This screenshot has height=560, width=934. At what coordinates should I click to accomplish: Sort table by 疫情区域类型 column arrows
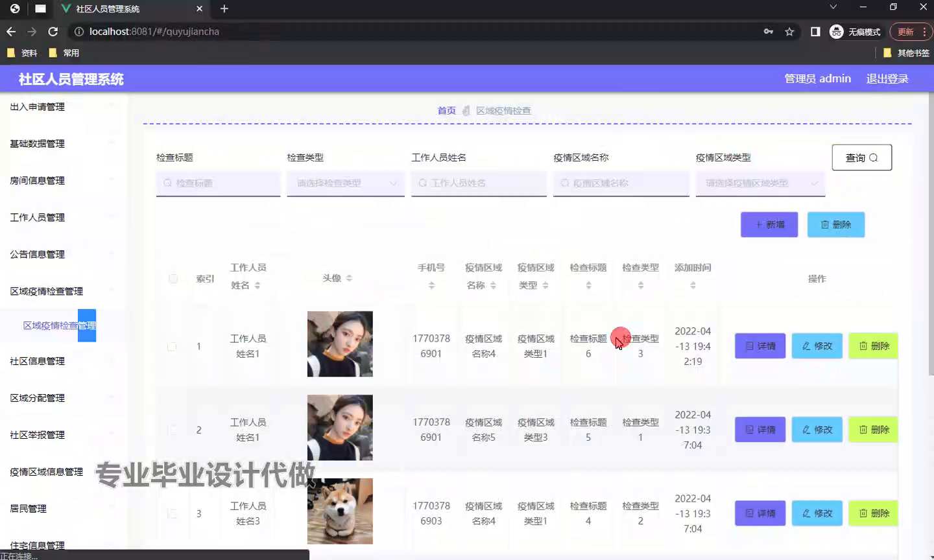pyautogui.click(x=545, y=285)
